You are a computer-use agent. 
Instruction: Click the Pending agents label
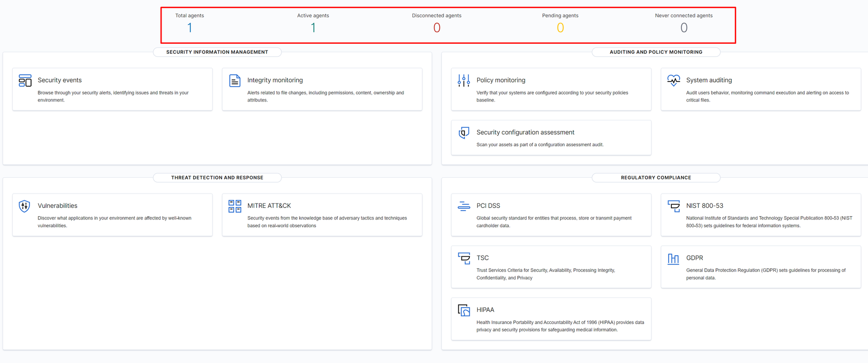click(560, 16)
